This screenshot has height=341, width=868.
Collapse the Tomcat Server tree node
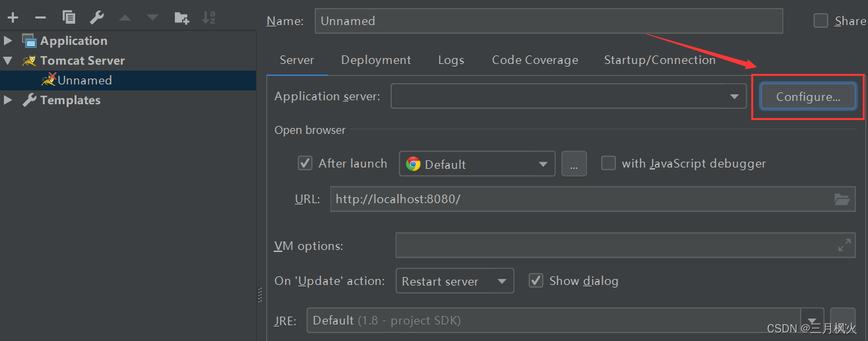(8, 60)
